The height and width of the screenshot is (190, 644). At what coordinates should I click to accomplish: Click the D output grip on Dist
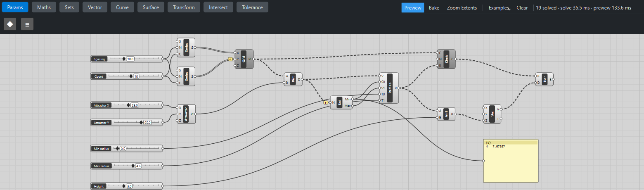pos(303,79)
